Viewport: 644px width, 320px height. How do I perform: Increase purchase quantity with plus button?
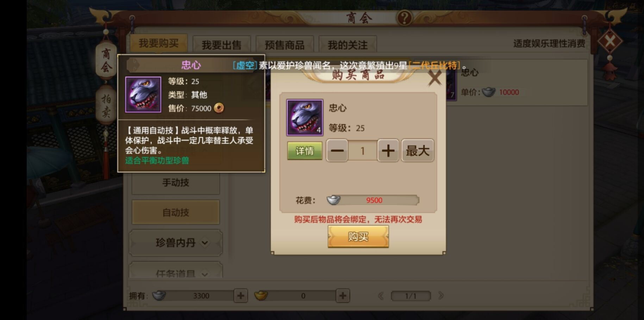(x=388, y=151)
